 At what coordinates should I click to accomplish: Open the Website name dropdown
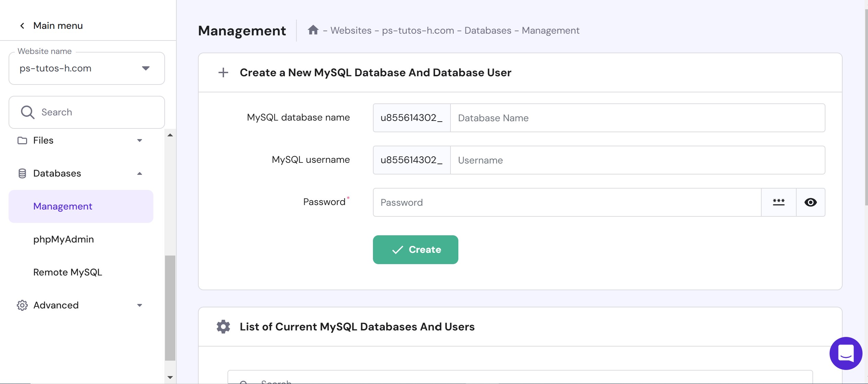point(87,68)
